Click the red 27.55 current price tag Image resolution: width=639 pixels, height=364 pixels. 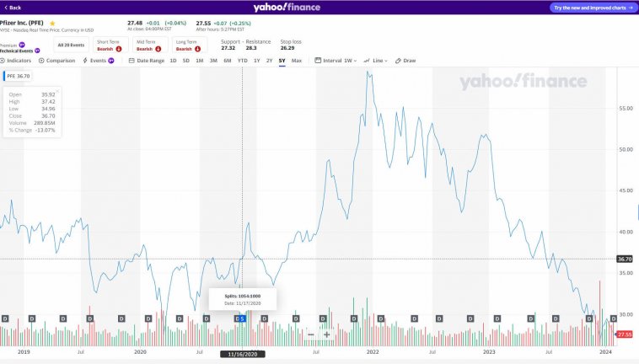625,335
